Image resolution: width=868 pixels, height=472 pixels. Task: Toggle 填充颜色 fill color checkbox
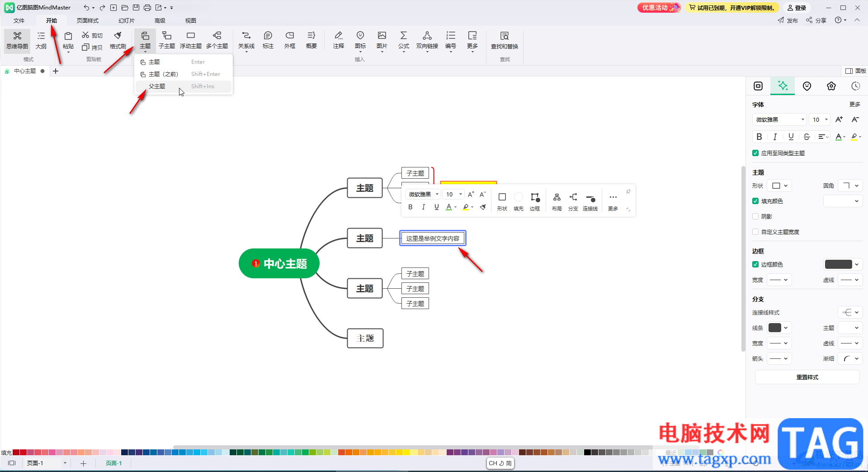[x=755, y=201]
